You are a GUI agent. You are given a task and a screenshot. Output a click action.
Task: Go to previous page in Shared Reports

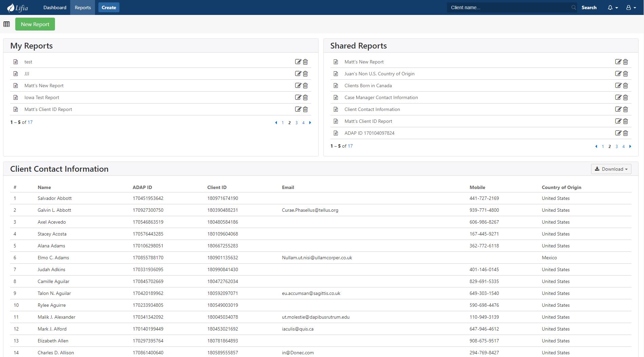[x=596, y=146]
